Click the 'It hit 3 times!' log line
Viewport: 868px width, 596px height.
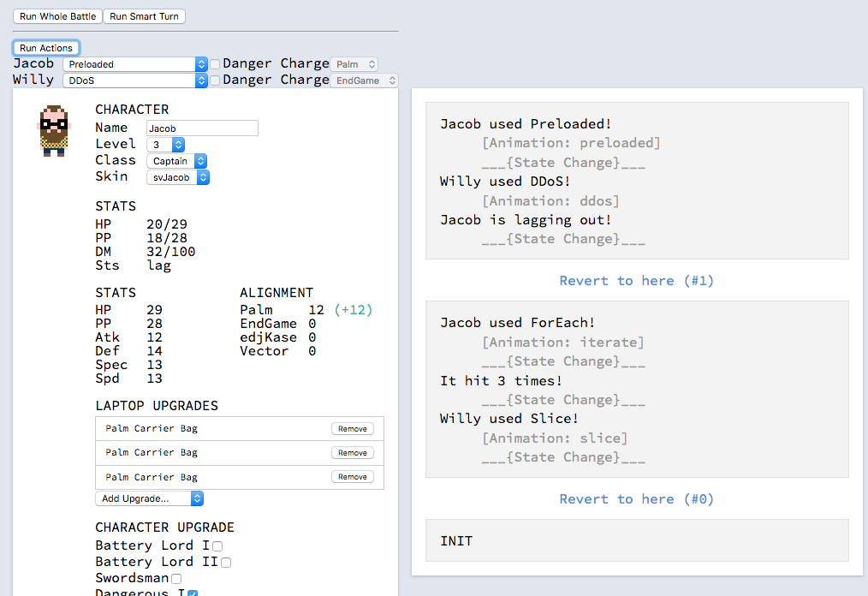(x=501, y=380)
